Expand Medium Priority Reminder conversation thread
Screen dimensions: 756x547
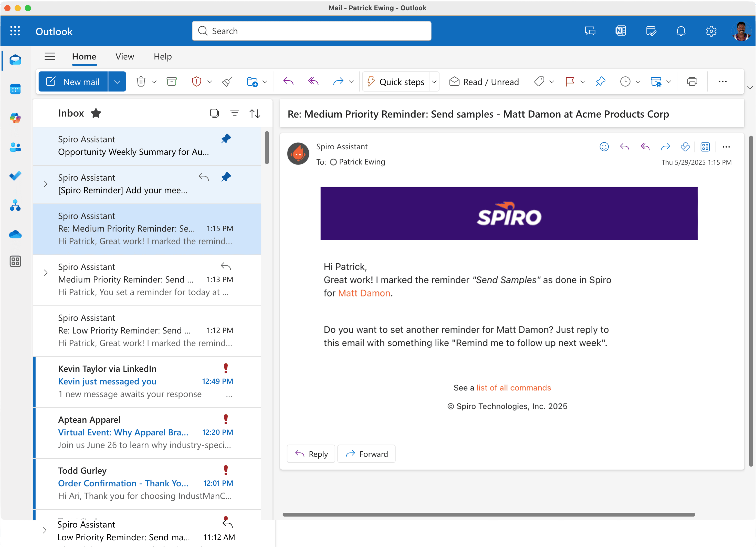click(46, 273)
